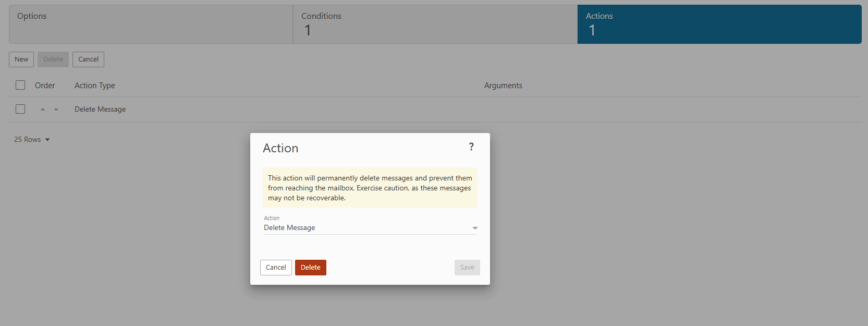Click the Order column header
Image resolution: width=868 pixels, height=326 pixels.
point(45,86)
